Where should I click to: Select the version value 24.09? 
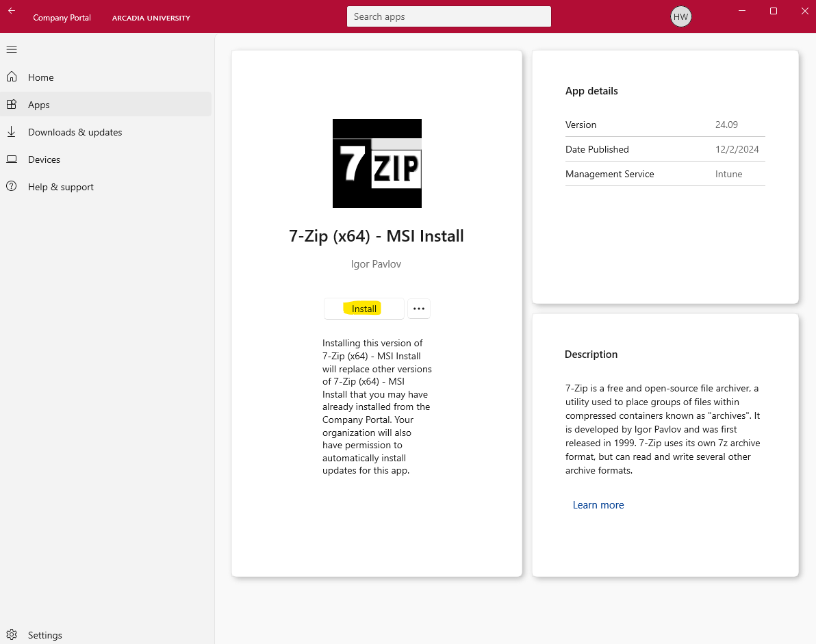(726, 125)
